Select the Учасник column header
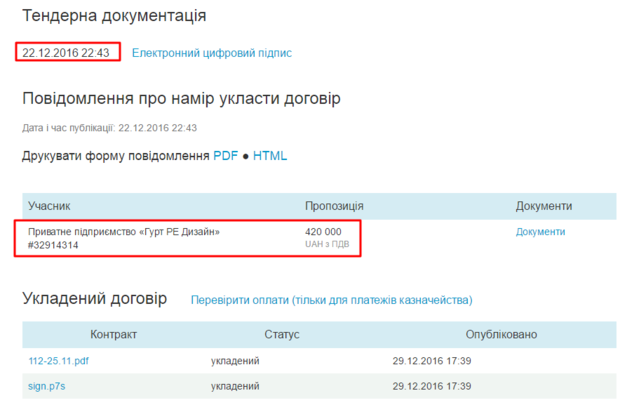 point(49,206)
